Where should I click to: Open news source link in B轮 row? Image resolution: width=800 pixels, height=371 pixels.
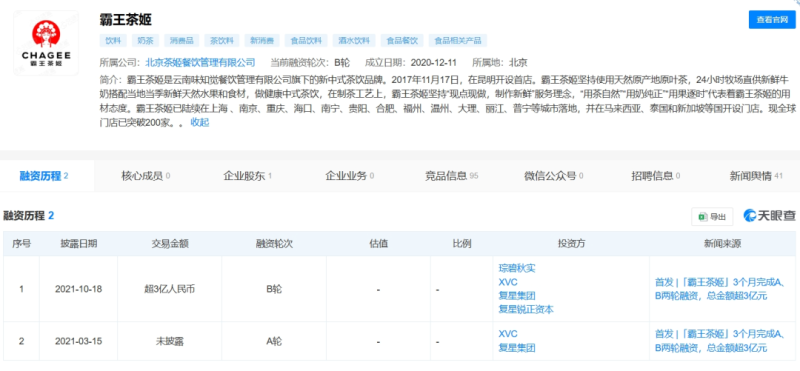(x=719, y=288)
